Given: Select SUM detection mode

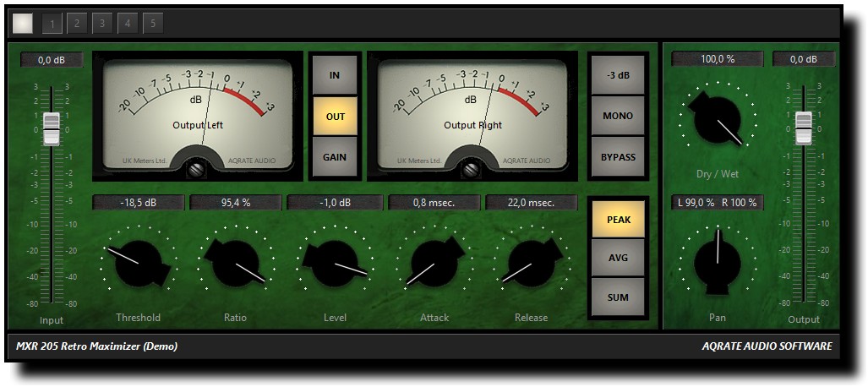Looking at the screenshot, I should (x=618, y=297).
